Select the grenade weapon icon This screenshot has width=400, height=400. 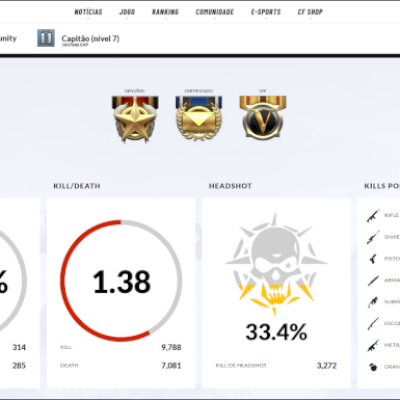373,367
